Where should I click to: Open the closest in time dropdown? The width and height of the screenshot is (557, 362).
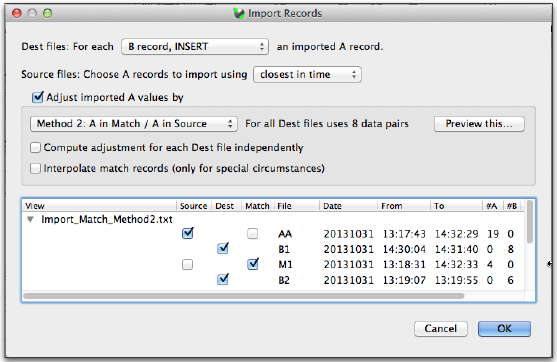pyautogui.click(x=307, y=74)
